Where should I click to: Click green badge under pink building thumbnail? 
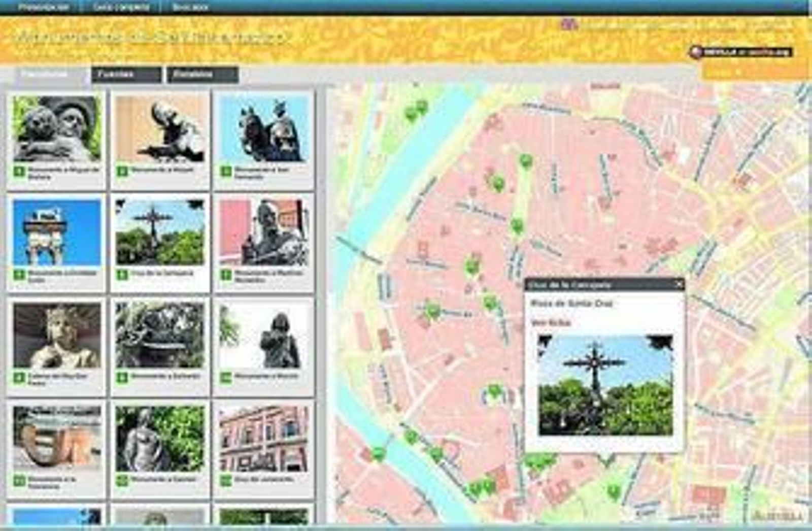tap(226, 480)
